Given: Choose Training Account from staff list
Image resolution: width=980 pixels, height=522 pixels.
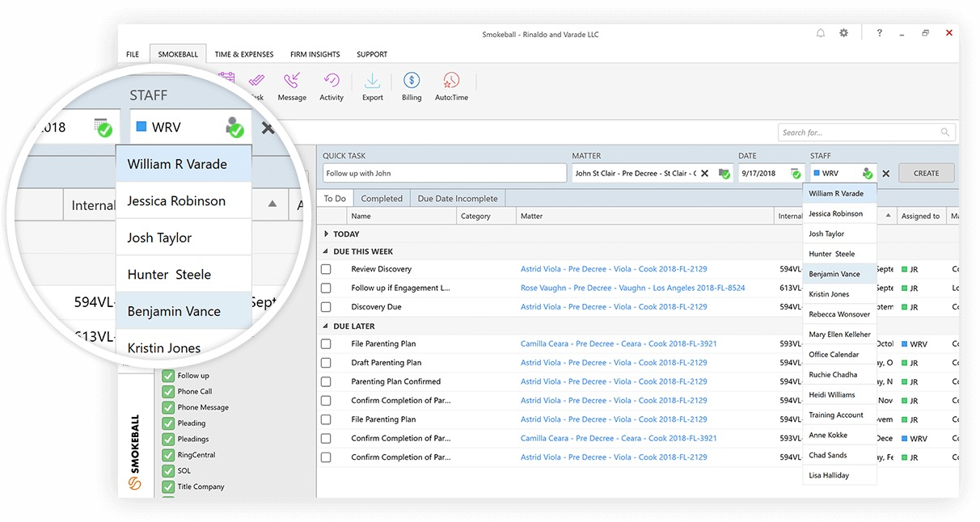Looking at the screenshot, I should click(839, 415).
